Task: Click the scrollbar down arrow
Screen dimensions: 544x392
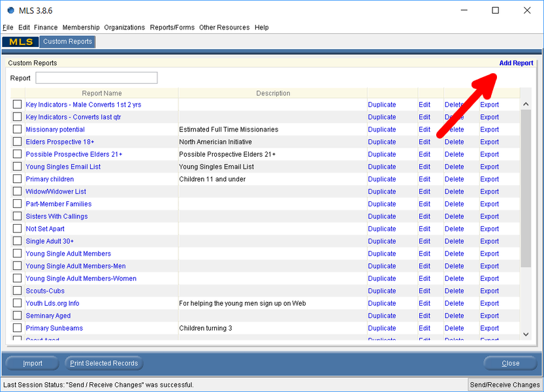Action: 526,335
